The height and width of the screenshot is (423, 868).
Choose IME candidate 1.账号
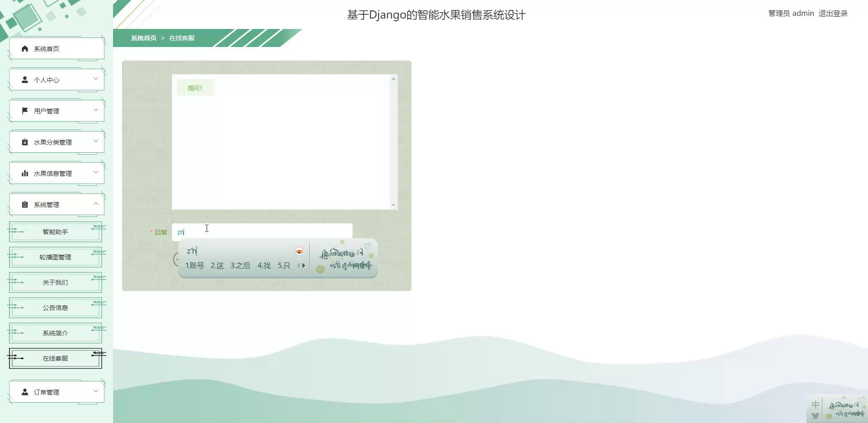194,265
